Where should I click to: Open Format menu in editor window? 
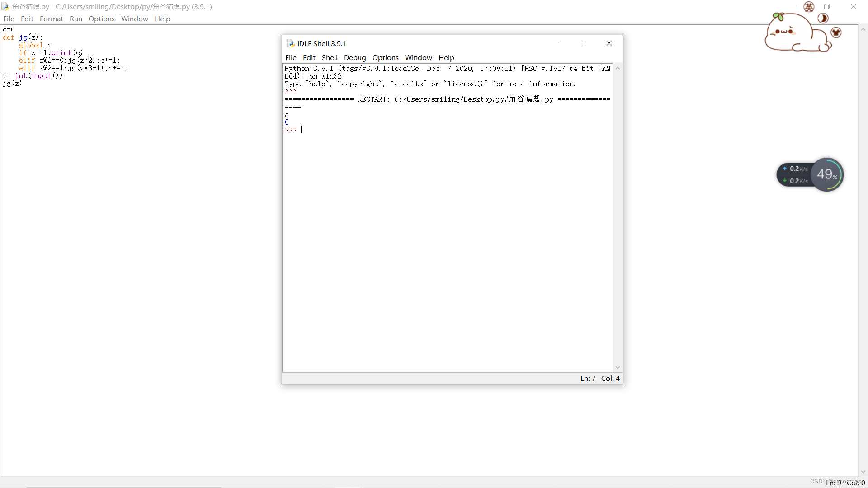(52, 19)
